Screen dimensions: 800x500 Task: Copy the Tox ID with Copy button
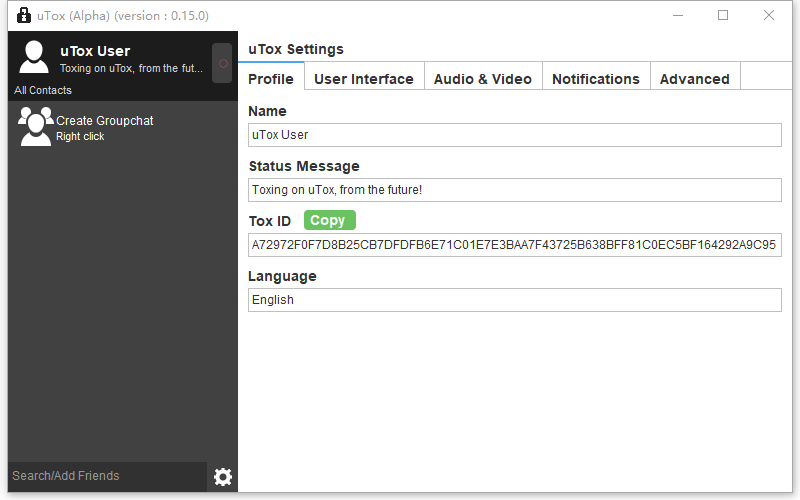point(330,220)
